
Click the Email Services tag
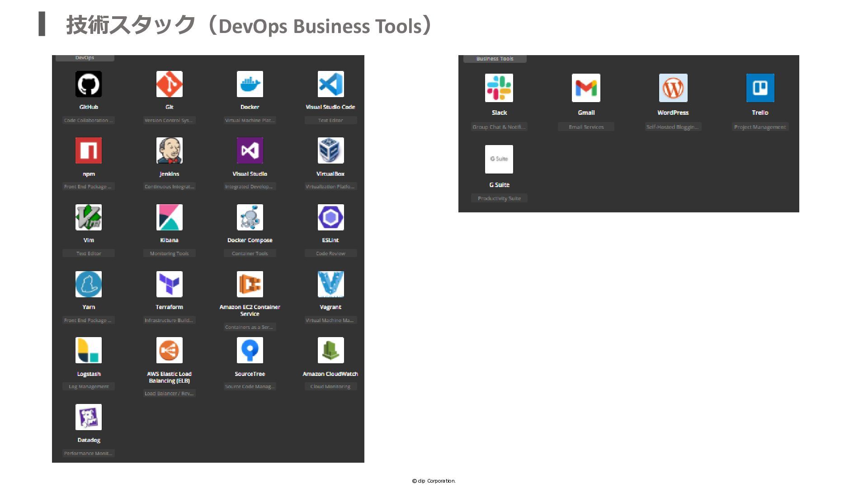click(x=586, y=127)
